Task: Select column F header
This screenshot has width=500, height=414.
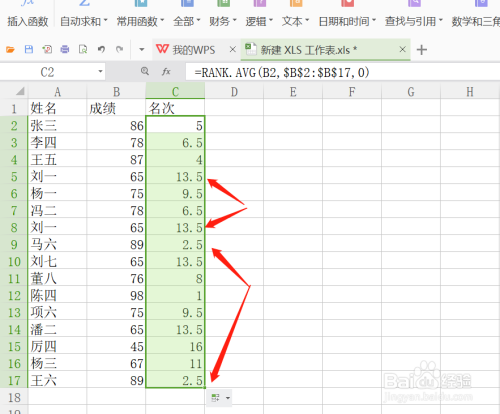Action: (352, 91)
